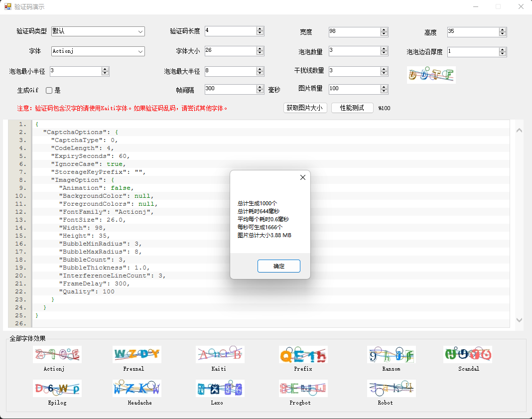Screen dimensions: 532x419
Task: Click the Headache font preview sample
Action: (x=136, y=388)
